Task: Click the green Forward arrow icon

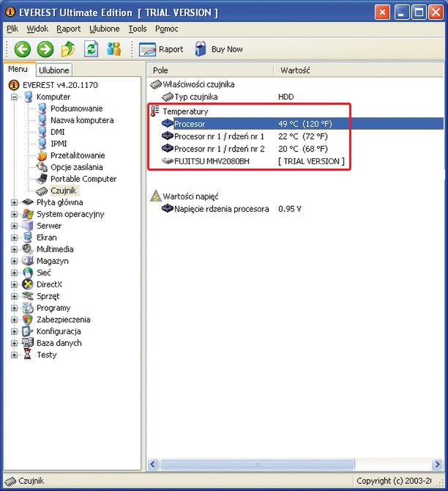Action: pyautogui.click(x=45, y=49)
